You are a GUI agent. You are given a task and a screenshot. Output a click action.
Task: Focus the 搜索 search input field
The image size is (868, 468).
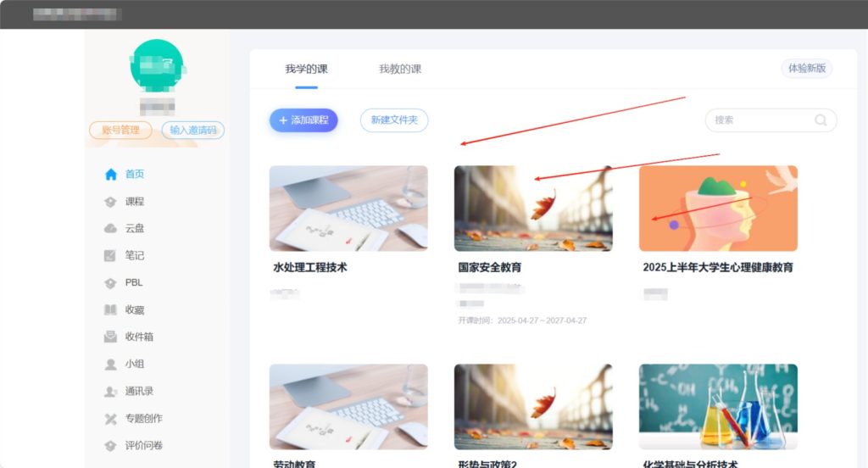pos(759,120)
